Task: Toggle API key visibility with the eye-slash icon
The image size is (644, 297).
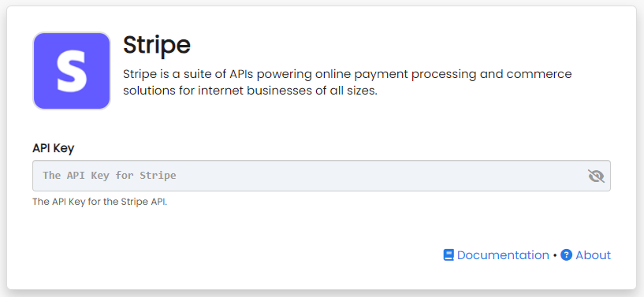Action: coord(596,176)
